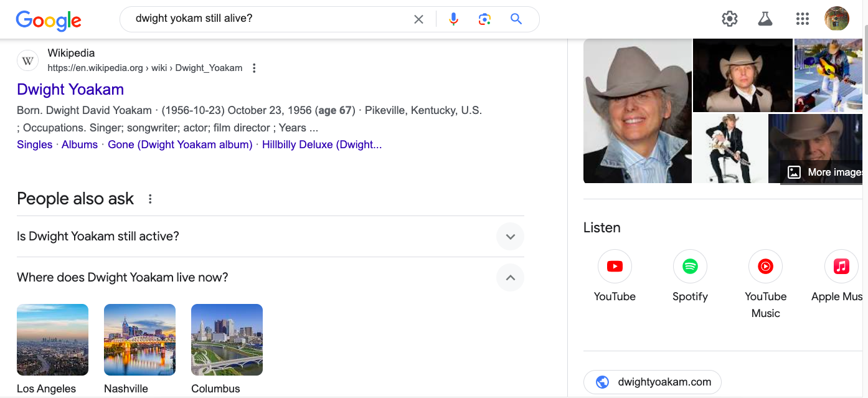The height and width of the screenshot is (398, 868).
Task: Open YouTube Music listen icon
Action: [x=765, y=267]
